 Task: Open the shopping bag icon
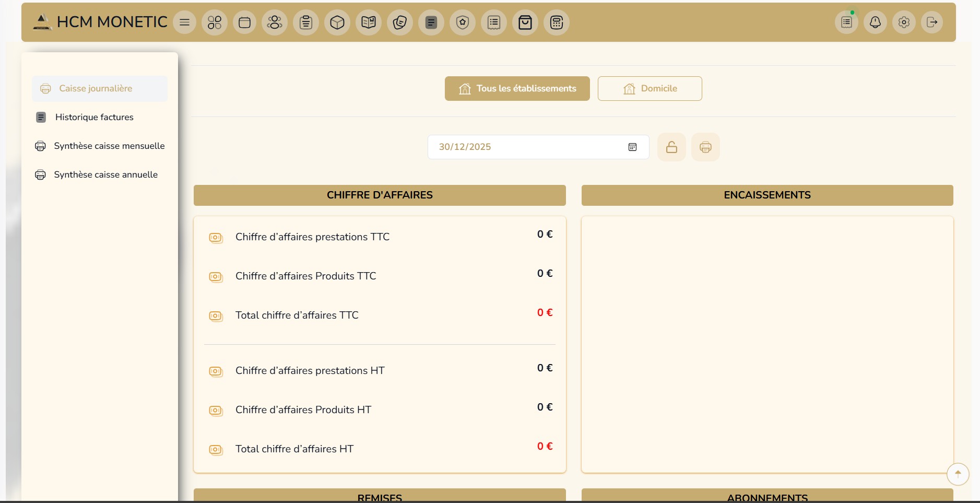525,22
